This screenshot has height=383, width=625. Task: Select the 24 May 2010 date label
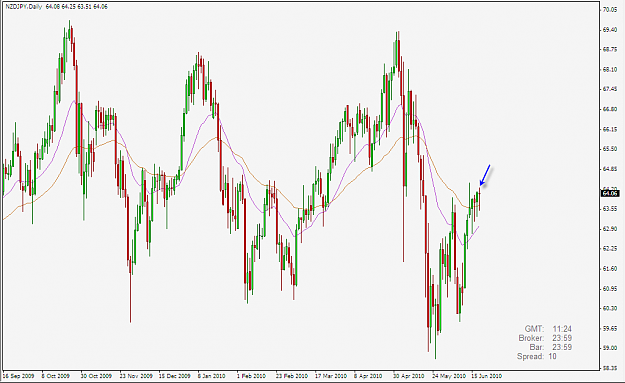tap(449, 376)
